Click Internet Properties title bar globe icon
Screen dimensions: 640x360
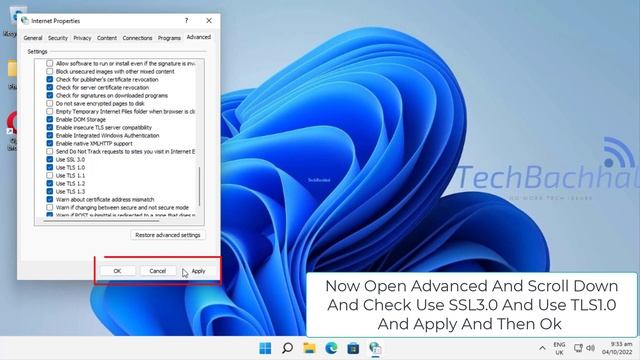coord(25,20)
